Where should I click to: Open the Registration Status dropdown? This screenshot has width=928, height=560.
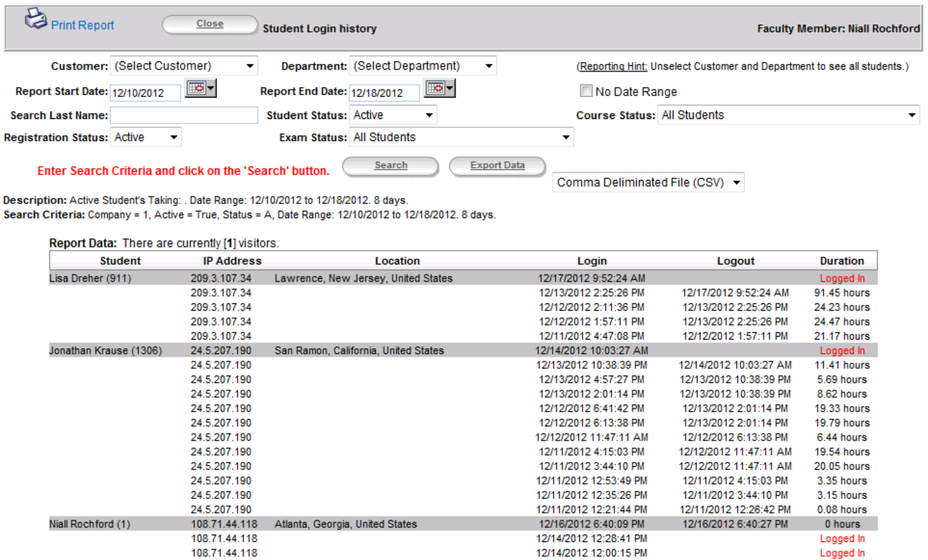(146, 138)
